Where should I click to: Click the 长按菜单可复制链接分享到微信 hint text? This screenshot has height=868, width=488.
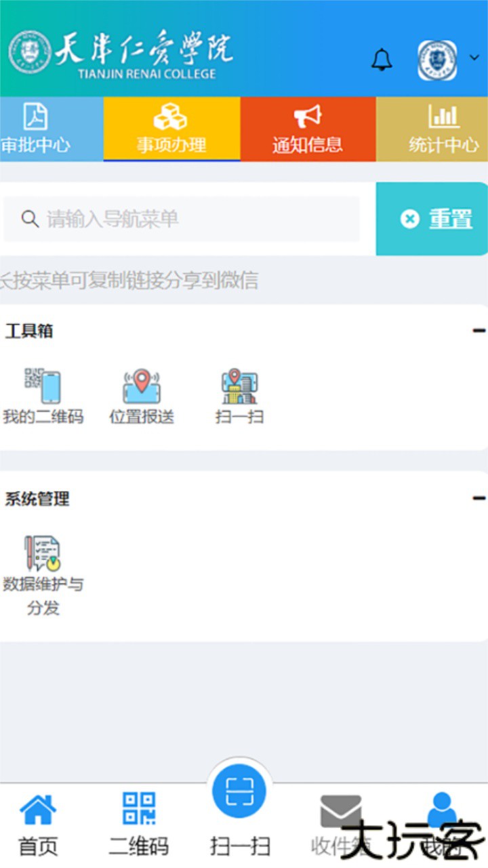tap(129, 280)
